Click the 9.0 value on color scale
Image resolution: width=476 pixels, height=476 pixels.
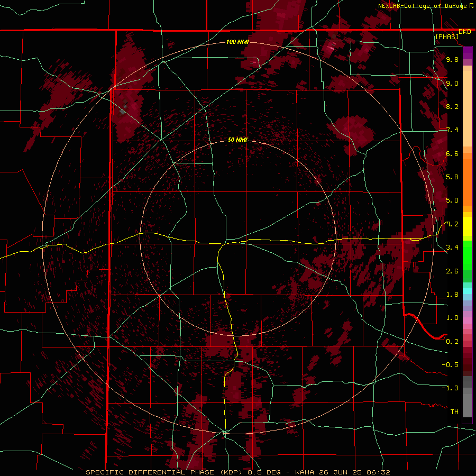(452, 83)
